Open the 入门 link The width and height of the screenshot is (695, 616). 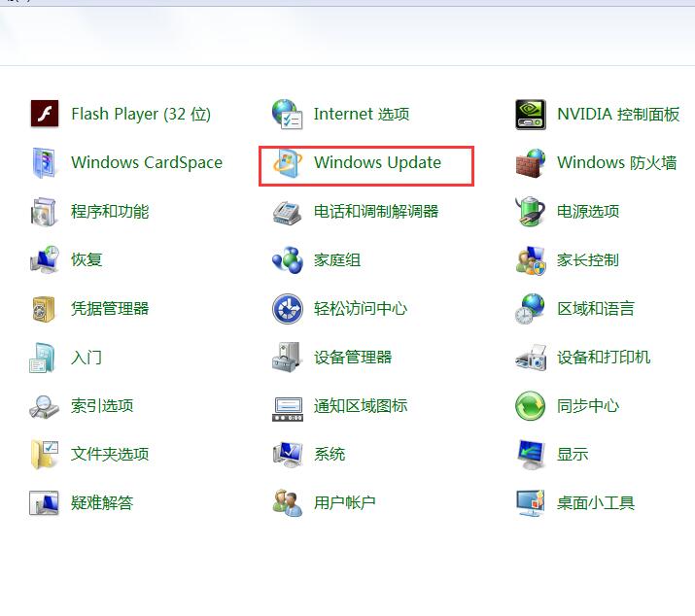(87, 358)
